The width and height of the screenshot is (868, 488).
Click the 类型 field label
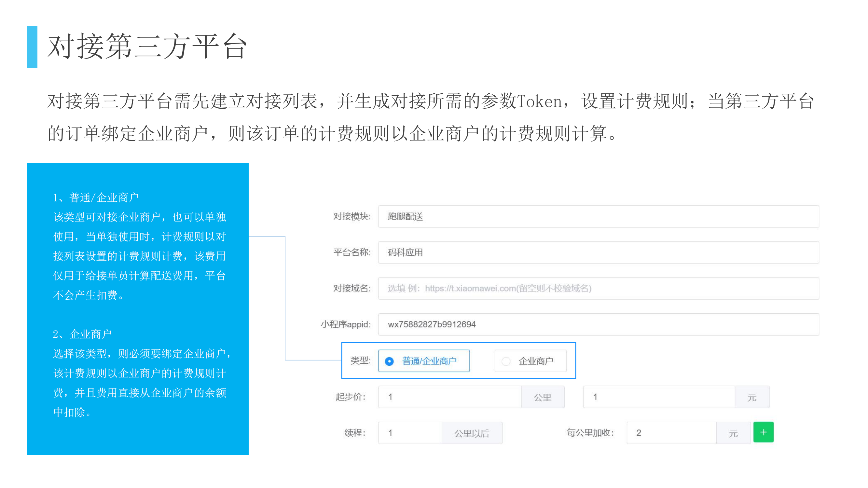point(361,360)
